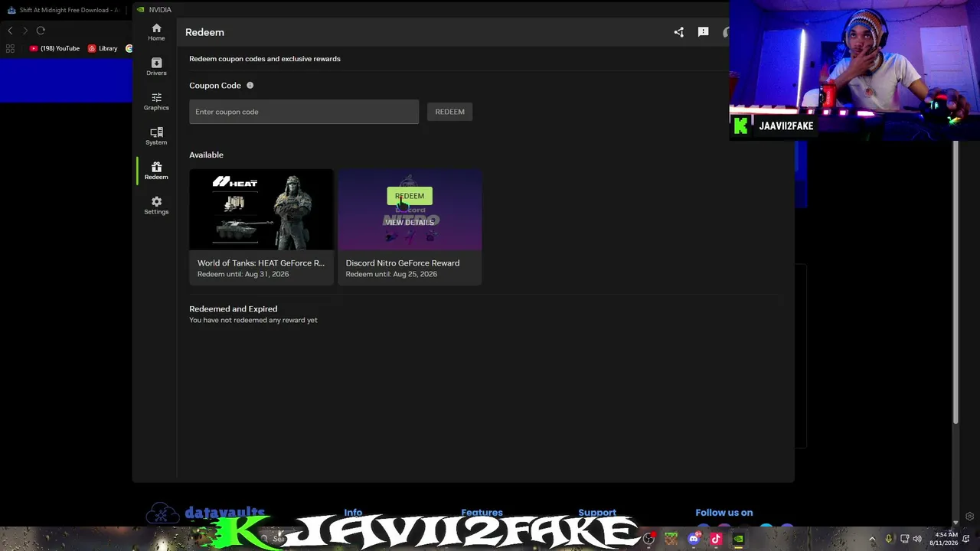Screen dimensions: 980x551
Task: Open Home in the NVIDIA sidebar
Action: point(156,32)
